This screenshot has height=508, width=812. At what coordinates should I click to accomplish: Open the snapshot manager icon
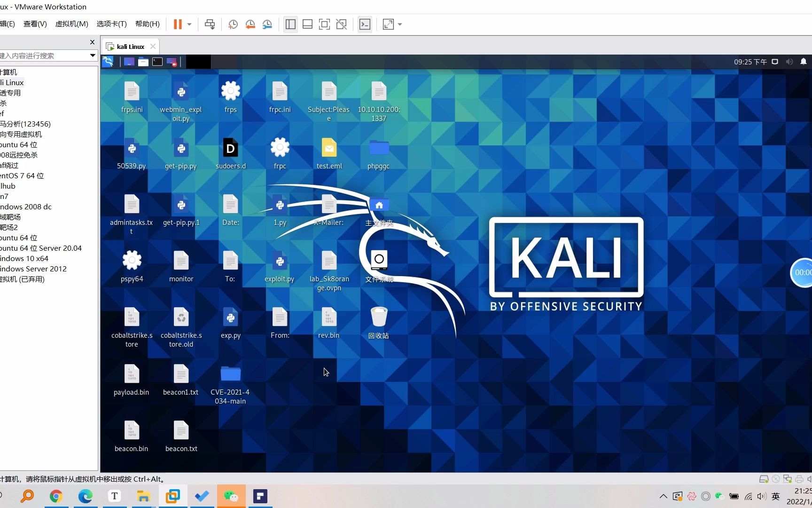pyautogui.click(x=267, y=24)
